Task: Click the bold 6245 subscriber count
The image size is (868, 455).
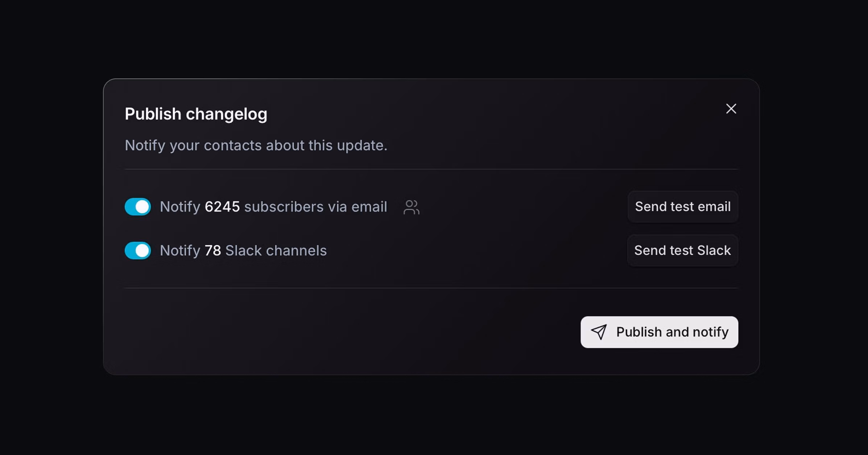Action: point(222,206)
